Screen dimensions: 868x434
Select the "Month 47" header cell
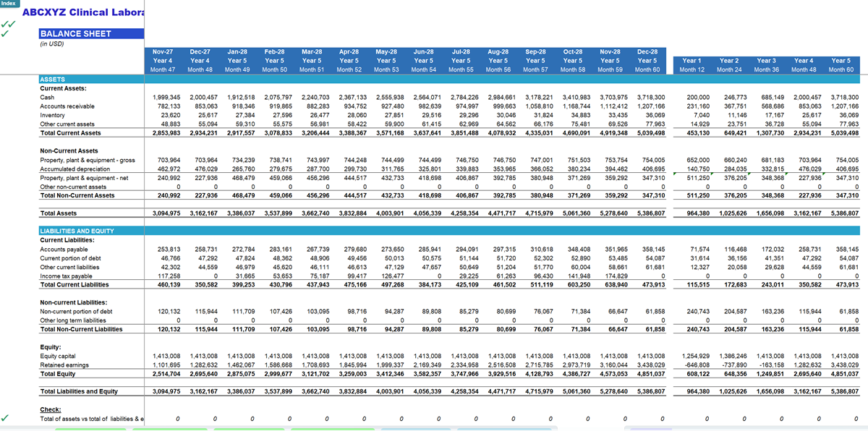(163, 69)
